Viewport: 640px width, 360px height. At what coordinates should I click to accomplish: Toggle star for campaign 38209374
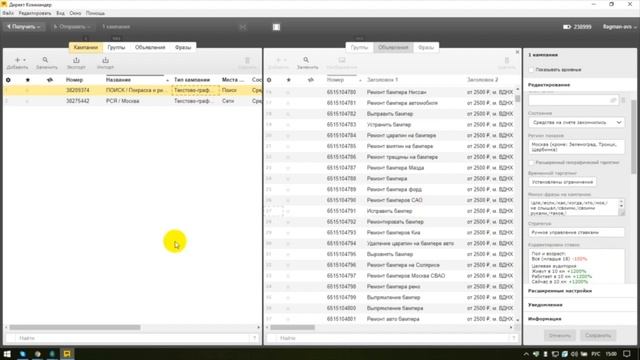[28, 90]
